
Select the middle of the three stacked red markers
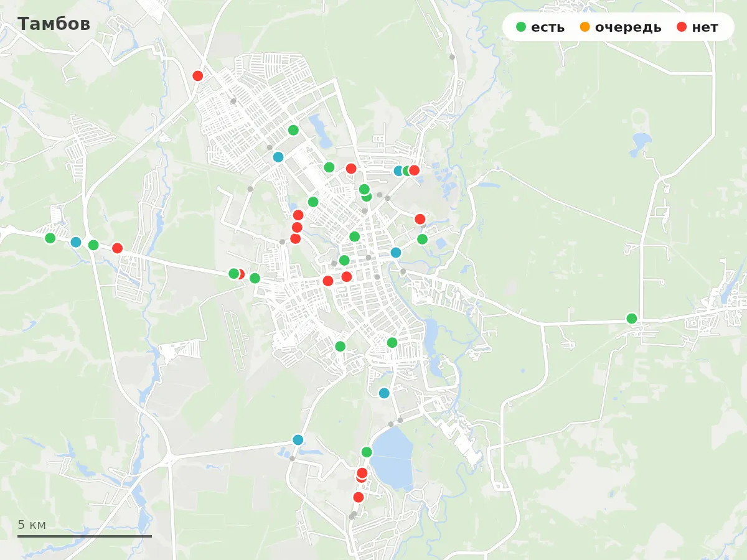(x=297, y=227)
